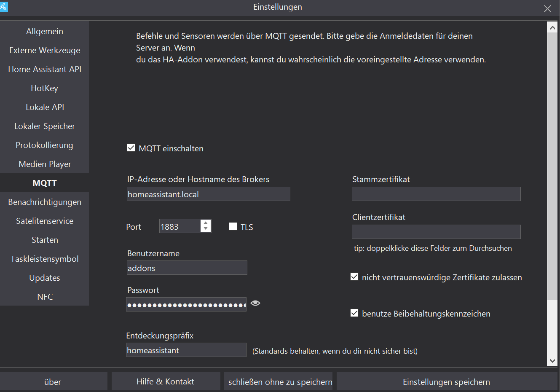Click 'tip: doppelklicke diese Felder' hint text
560x392 pixels.
click(433, 248)
